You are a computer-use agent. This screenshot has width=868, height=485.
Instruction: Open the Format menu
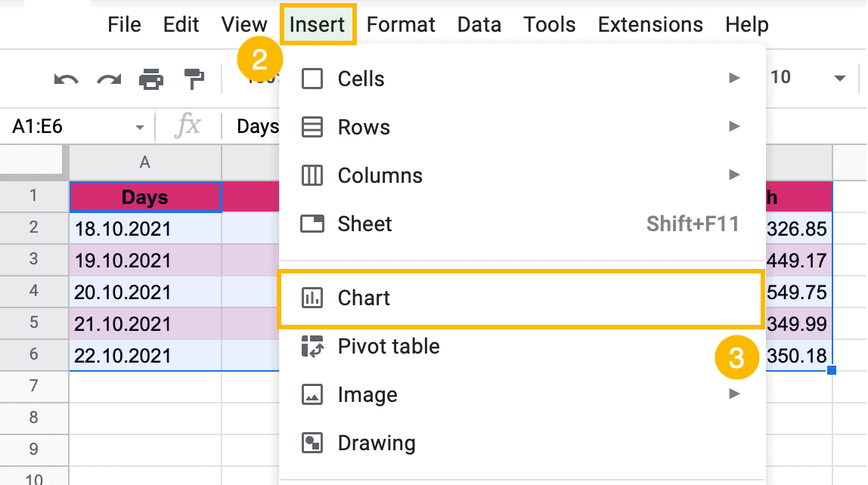point(401,24)
